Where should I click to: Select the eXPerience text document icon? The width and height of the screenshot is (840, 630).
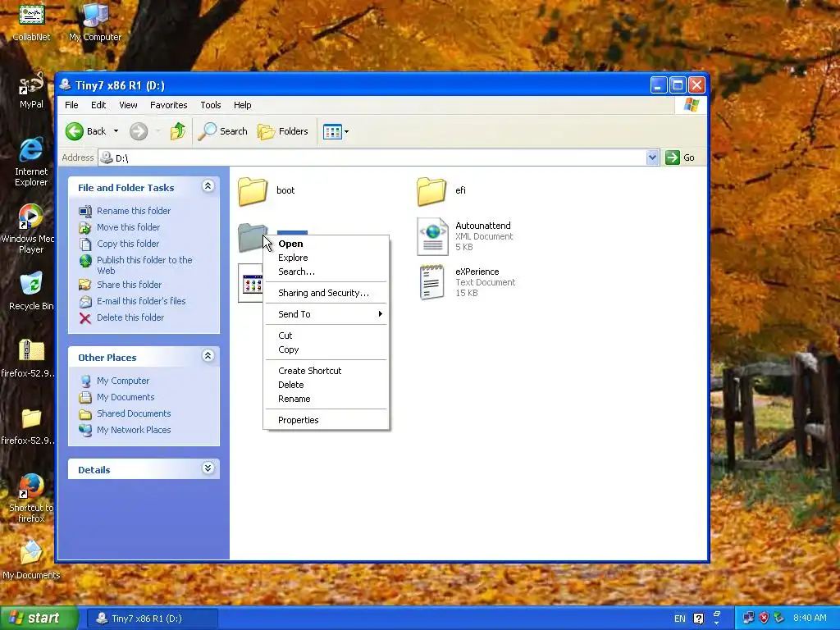tap(432, 282)
